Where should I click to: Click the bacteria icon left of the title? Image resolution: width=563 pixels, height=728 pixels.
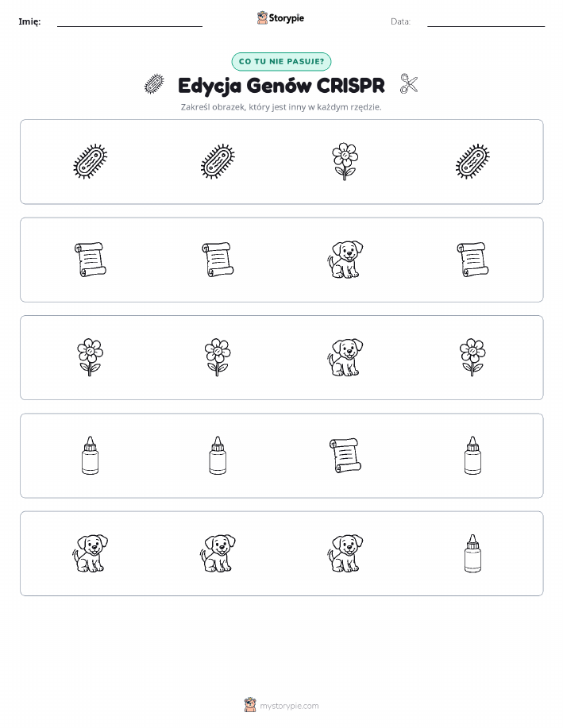click(154, 84)
